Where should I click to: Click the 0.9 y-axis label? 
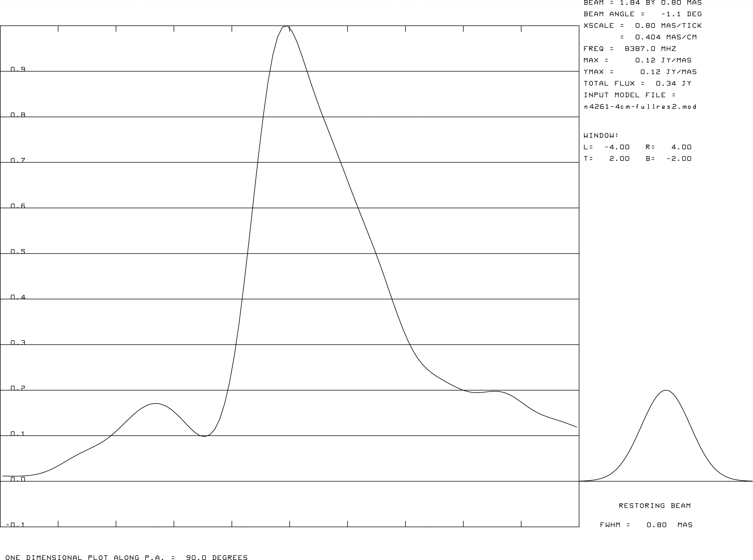(x=18, y=69)
